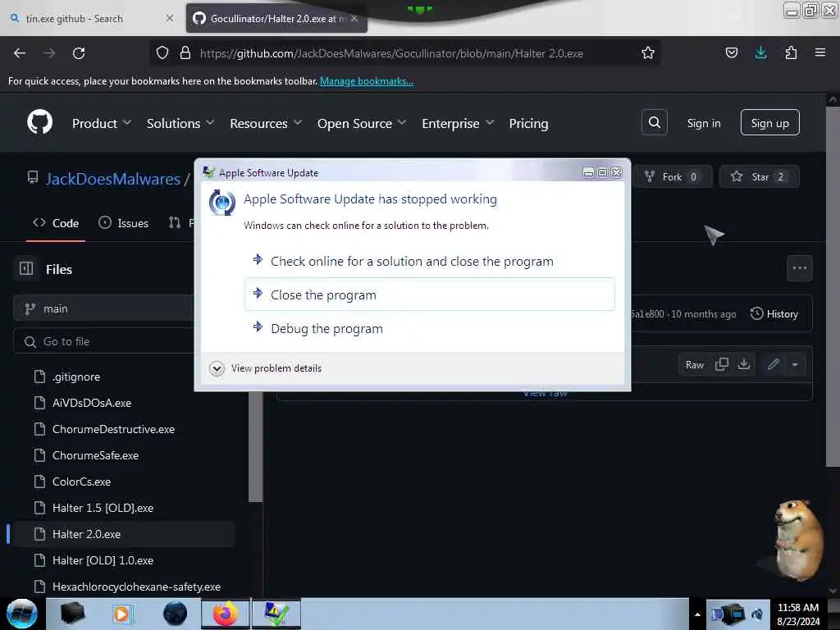View site security via the padlock icon
840x630 pixels.
coord(185,53)
